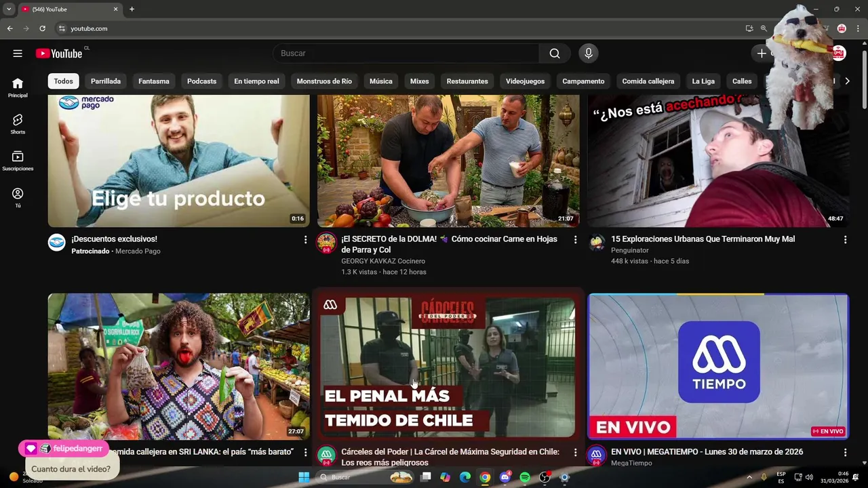868x488 pixels.
Task: Open the YouTube hamburger guide menu
Action: [x=18, y=54]
